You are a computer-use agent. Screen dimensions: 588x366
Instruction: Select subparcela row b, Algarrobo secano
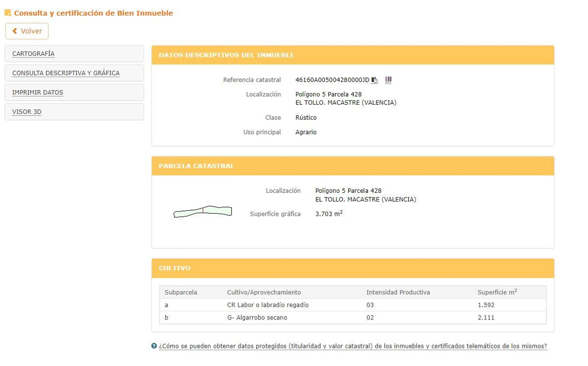[257, 318]
